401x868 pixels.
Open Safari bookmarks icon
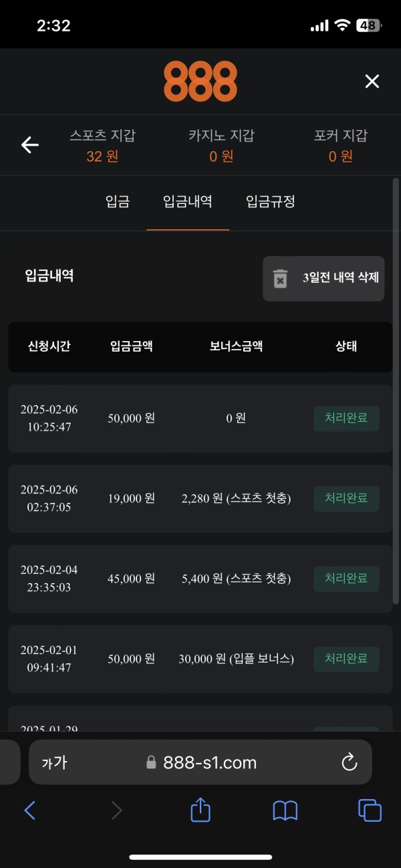pyautogui.click(x=285, y=810)
